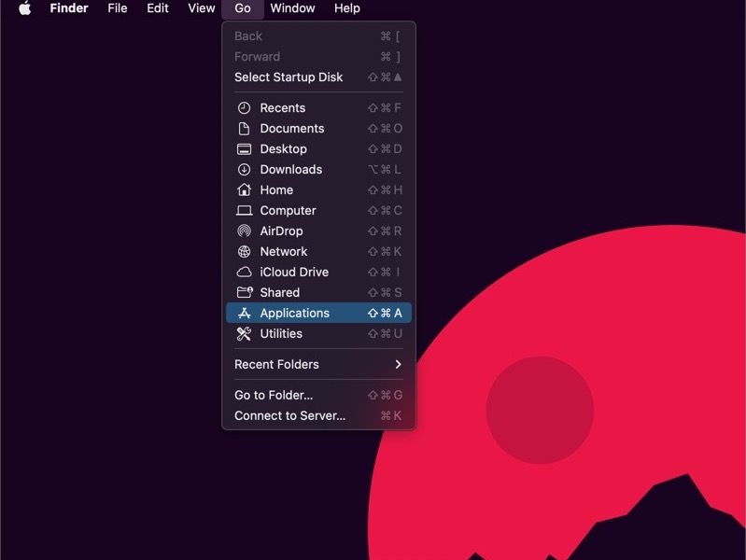746x560 pixels.
Task: Select the iCloud Drive label
Action: (294, 272)
